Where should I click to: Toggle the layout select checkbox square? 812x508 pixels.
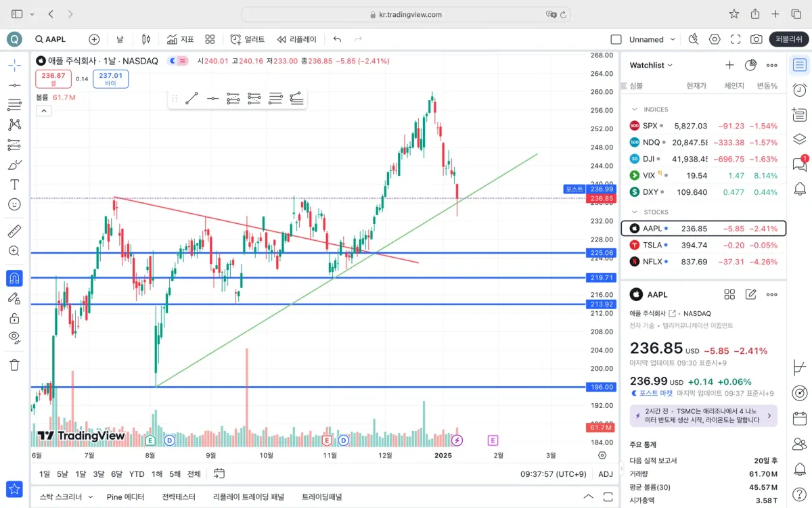click(x=616, y=39)
